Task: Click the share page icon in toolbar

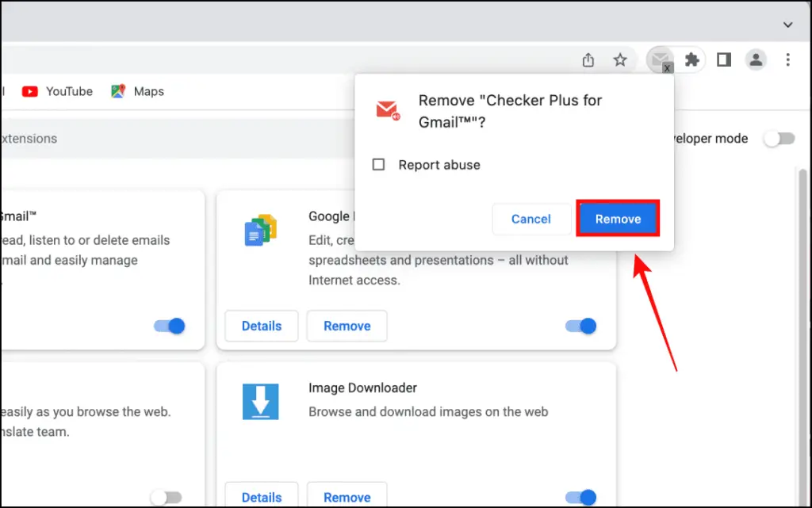Action: (588, 60)
